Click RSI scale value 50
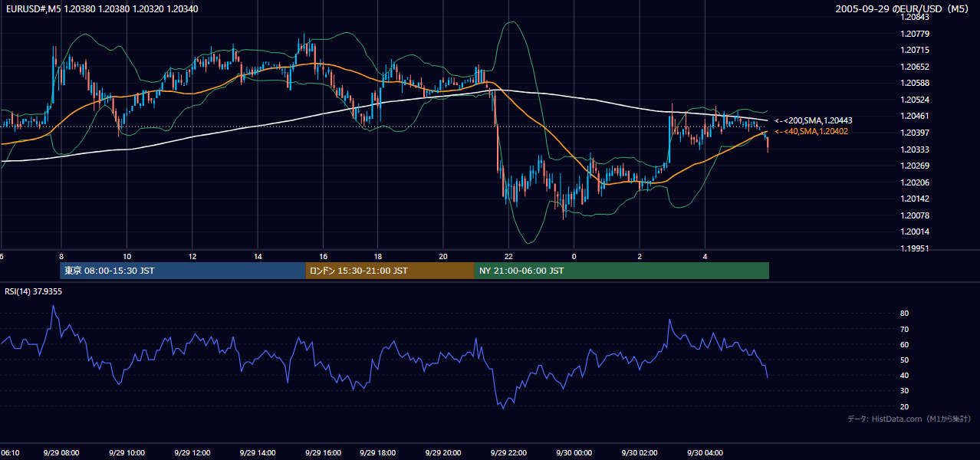 [905, 360]
